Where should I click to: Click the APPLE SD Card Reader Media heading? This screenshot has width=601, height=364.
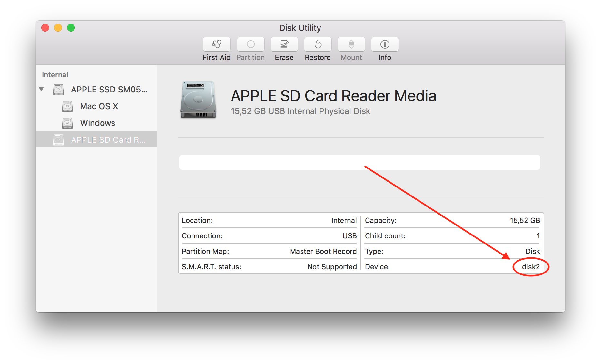(x=334, y=96)
